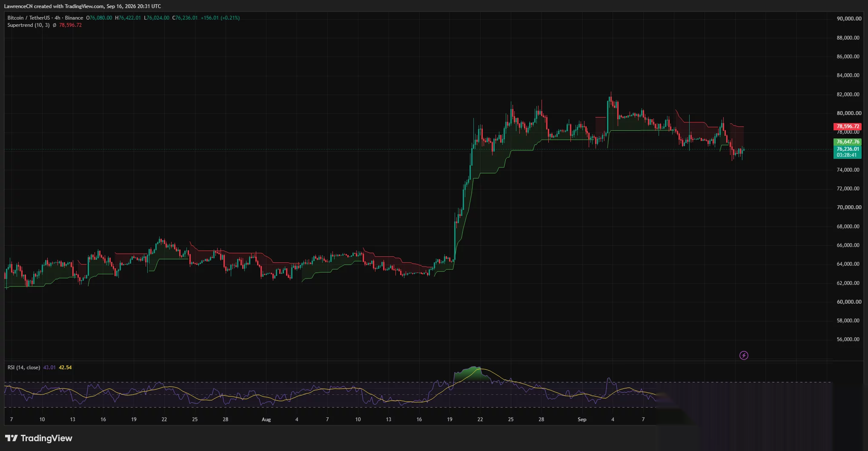Click the 80,000.00 price scale label
Viewport: 868px width, 451px height.
click(x=849, y=113)
